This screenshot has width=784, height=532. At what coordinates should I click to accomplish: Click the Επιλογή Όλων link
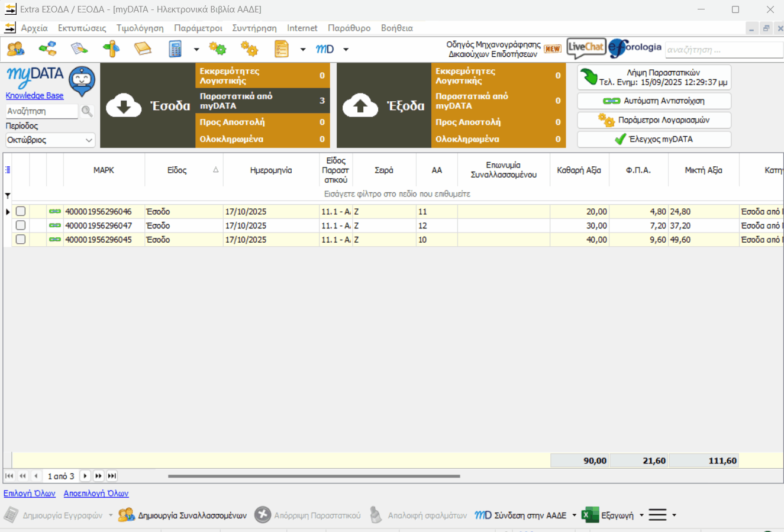(30, 494)
